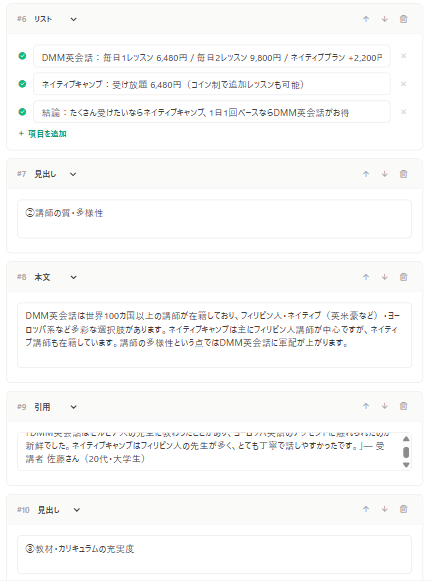
Task: Click green check icon beside ネイティブキャンプ item
Action: tap(23, 84)
